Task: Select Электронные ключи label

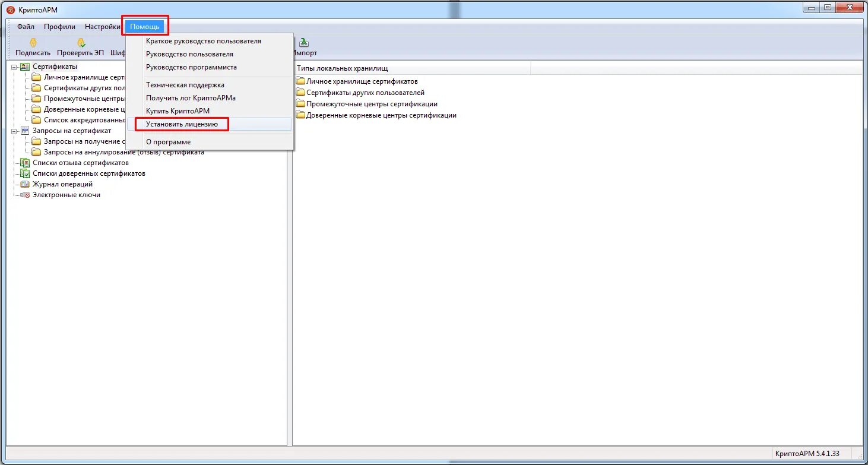Action: (x=66, y=195)
